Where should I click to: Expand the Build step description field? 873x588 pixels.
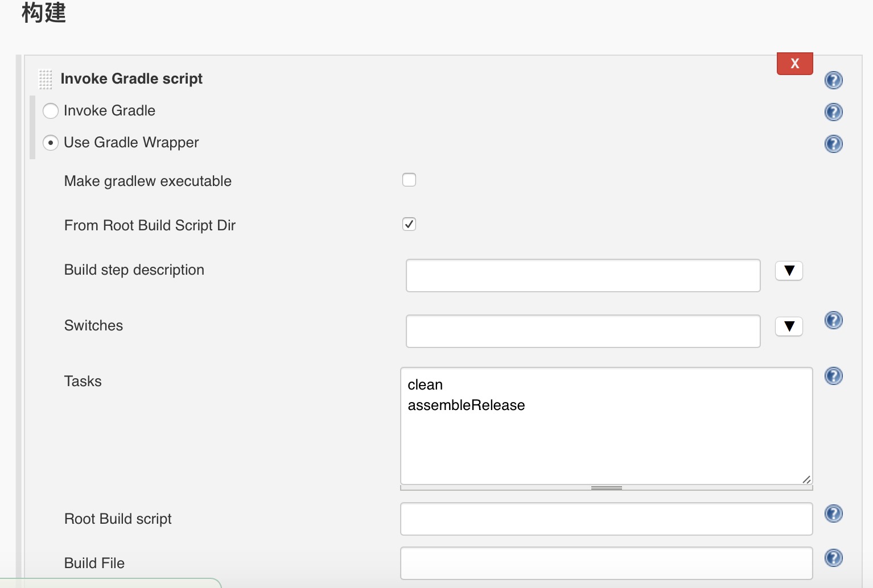pyautogui.click(x=789, y=271)
